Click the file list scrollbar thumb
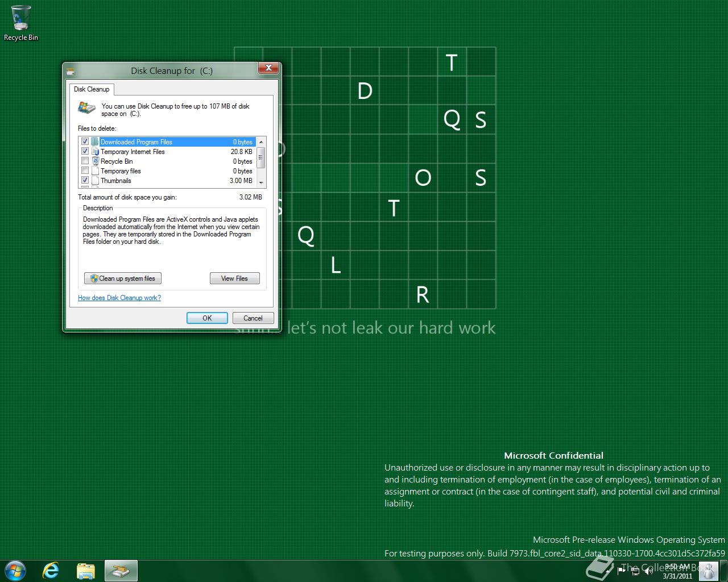Image resolution: width=728 pixels, height=582 pixels. [x=261, y=157]
